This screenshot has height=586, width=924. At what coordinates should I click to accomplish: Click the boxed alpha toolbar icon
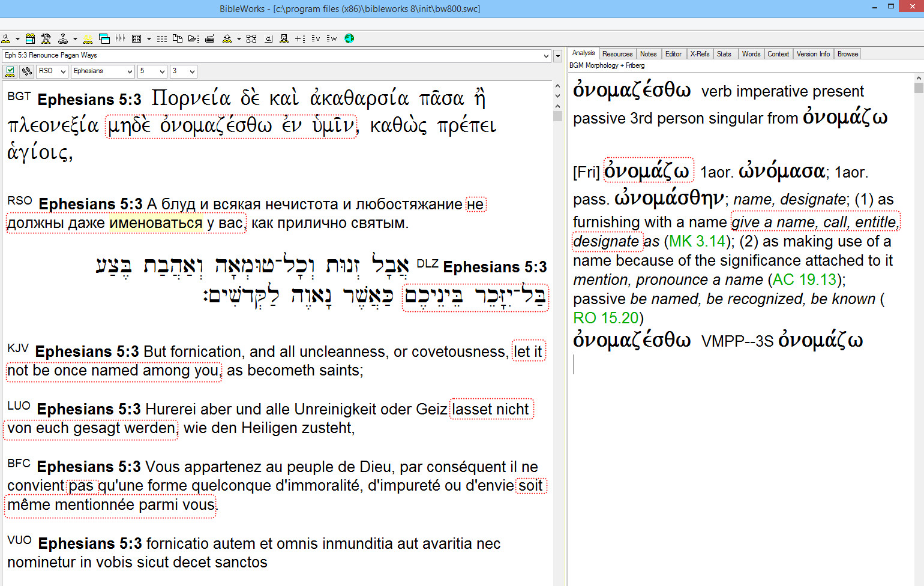(269, 39)
